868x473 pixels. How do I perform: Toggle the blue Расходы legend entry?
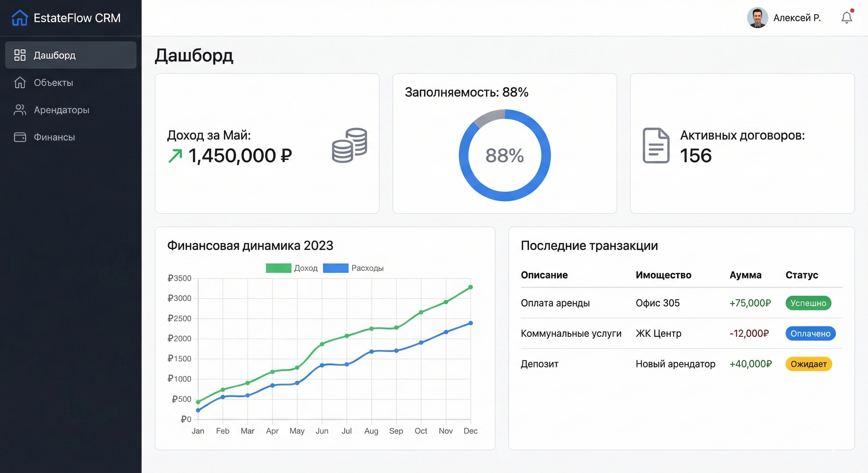354,268
